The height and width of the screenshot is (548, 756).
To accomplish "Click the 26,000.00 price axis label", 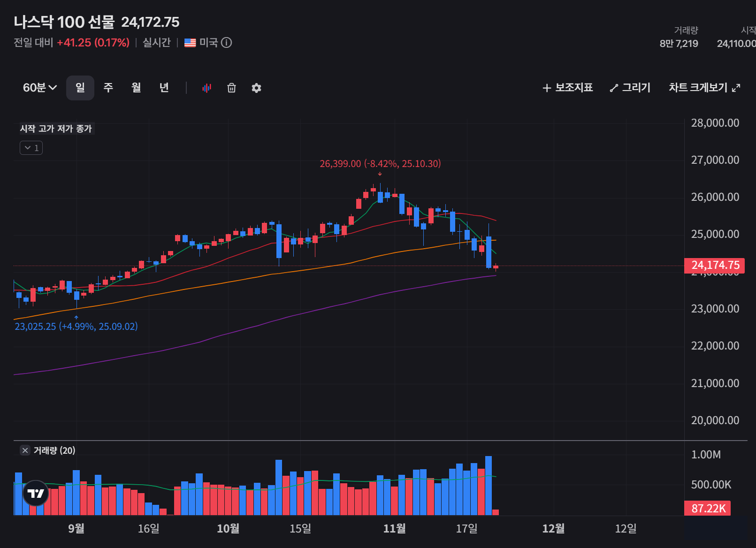I will (715, 197).
